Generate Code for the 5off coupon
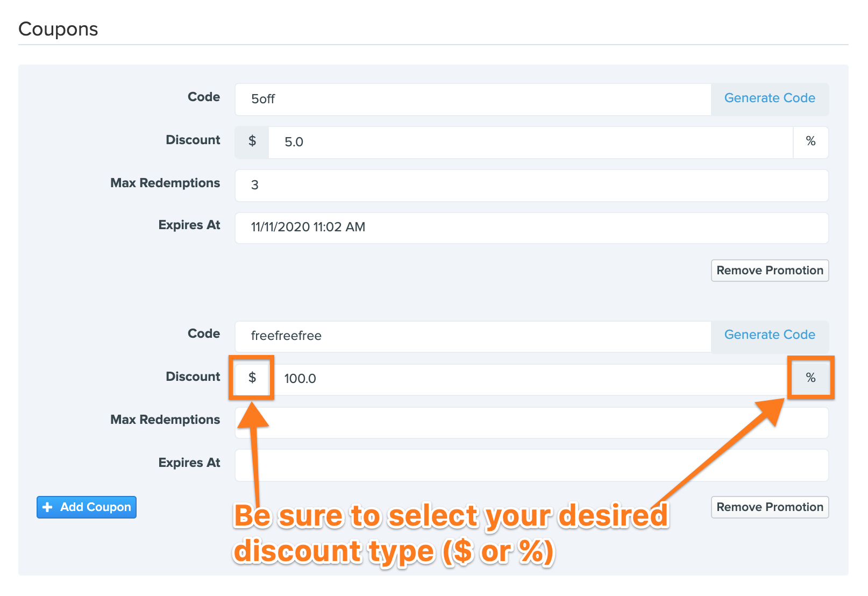 point(770,99)
